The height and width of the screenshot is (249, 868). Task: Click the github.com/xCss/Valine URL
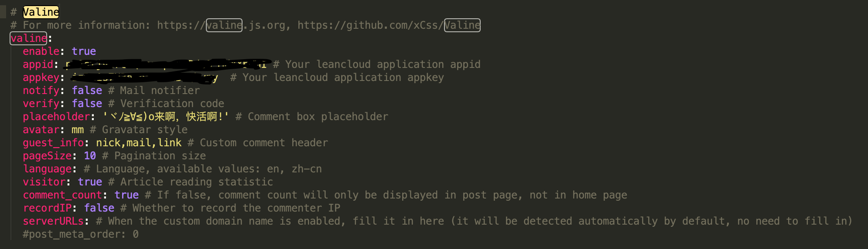coord(389,25)
